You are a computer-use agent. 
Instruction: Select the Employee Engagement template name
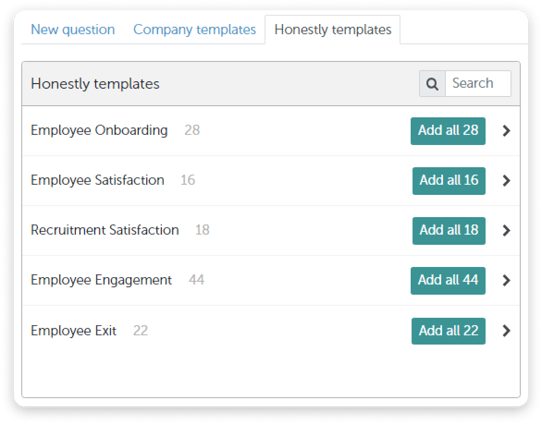tap(101, 280)
